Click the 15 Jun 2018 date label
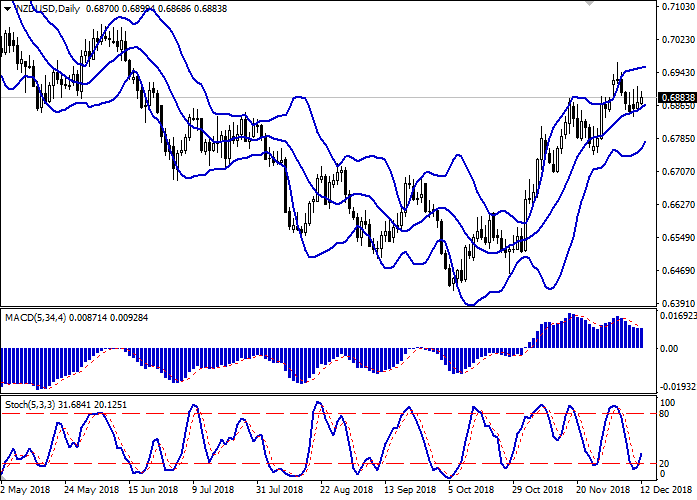Viewport: 697px width, 500px height. pyautogui.click(x=153, y=490)
